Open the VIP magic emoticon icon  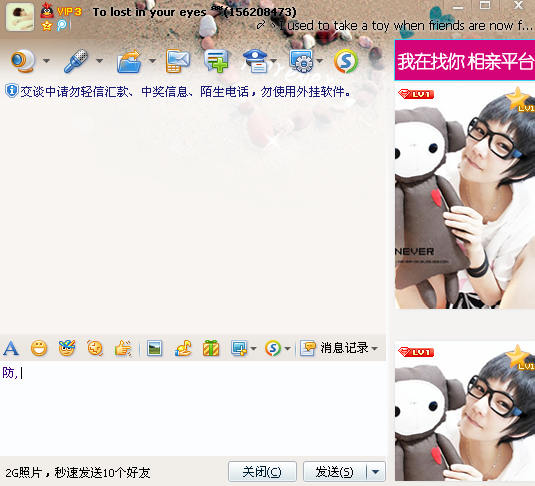tap(67, 348)
